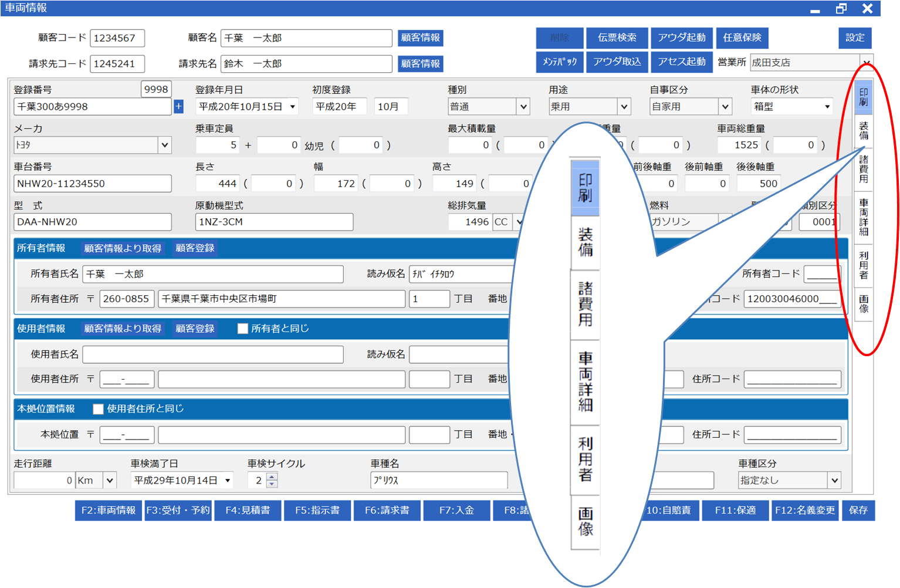Screen dimensions: 900x588
Task: Click the 車台番号 field NHW20-11234550
Action: point(93,184)
